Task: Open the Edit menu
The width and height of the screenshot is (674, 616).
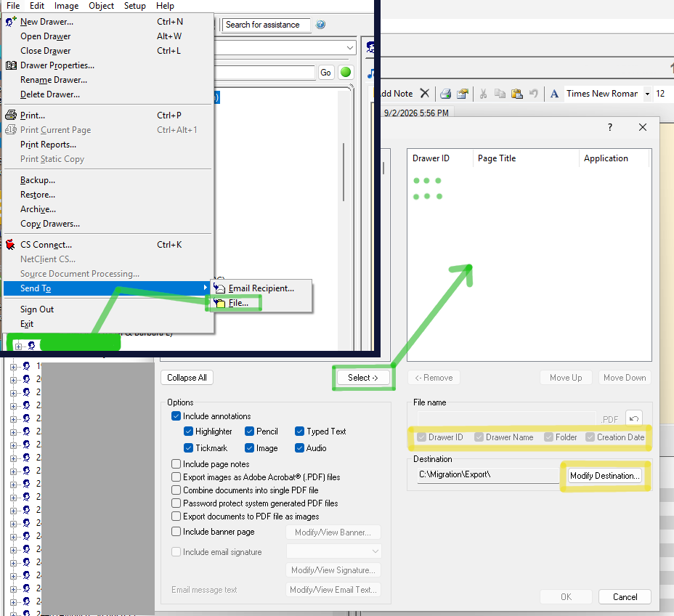Action: coord(37,6)
